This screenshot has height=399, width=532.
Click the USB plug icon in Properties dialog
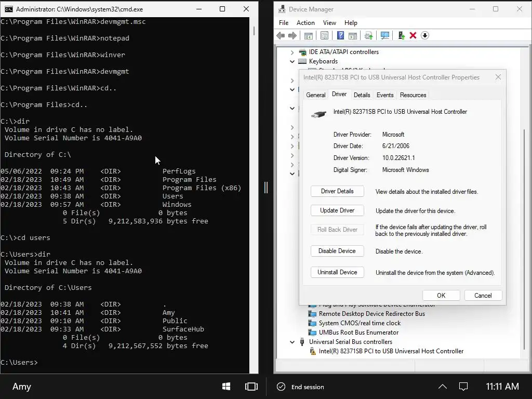(318, 114)
